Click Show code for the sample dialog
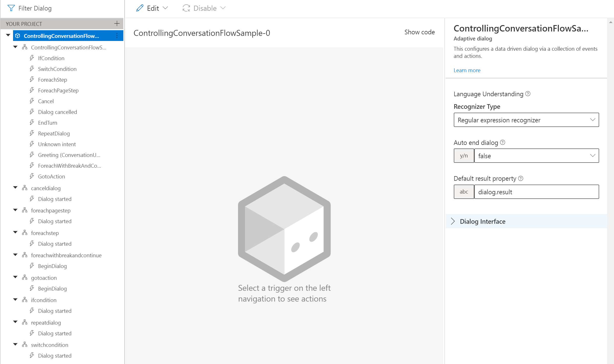The height and width of the screenshot is (364, 614). tap(419, 32)
